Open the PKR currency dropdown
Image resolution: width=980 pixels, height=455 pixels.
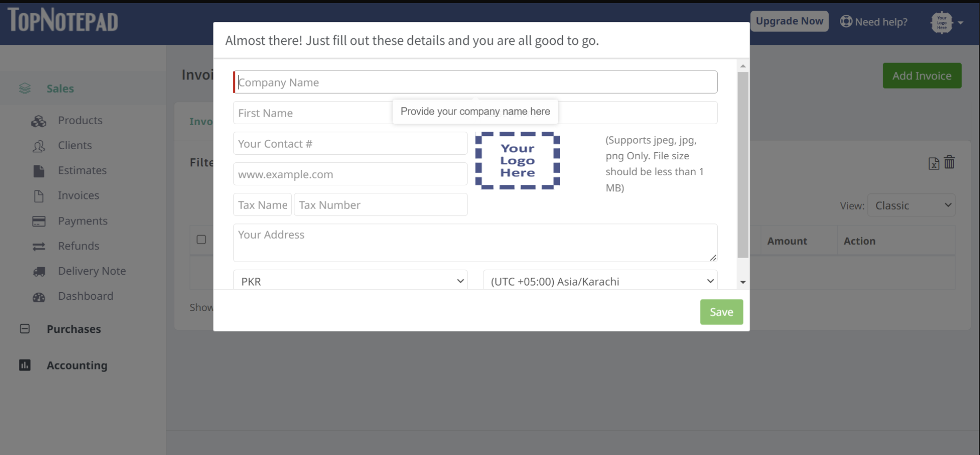(350, 281)
